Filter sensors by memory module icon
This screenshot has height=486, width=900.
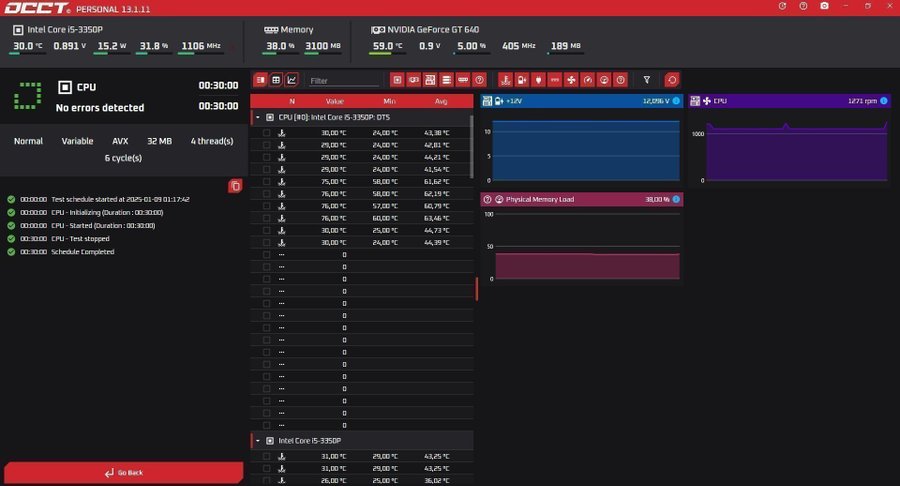point(463,80)
